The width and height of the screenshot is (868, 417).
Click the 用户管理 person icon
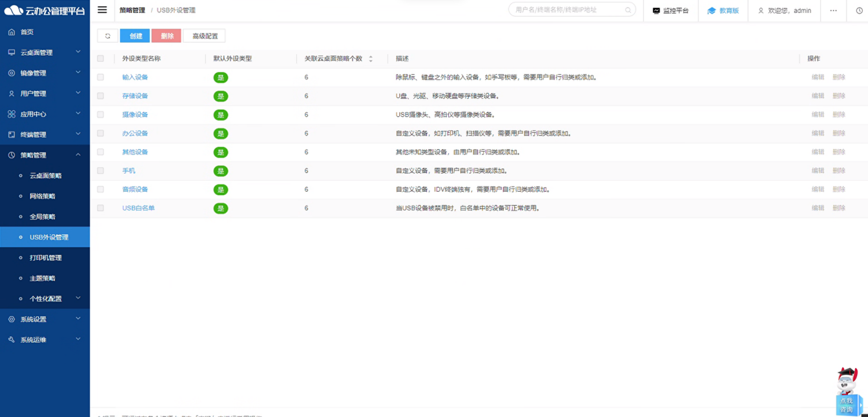click(x=12, y=94)
